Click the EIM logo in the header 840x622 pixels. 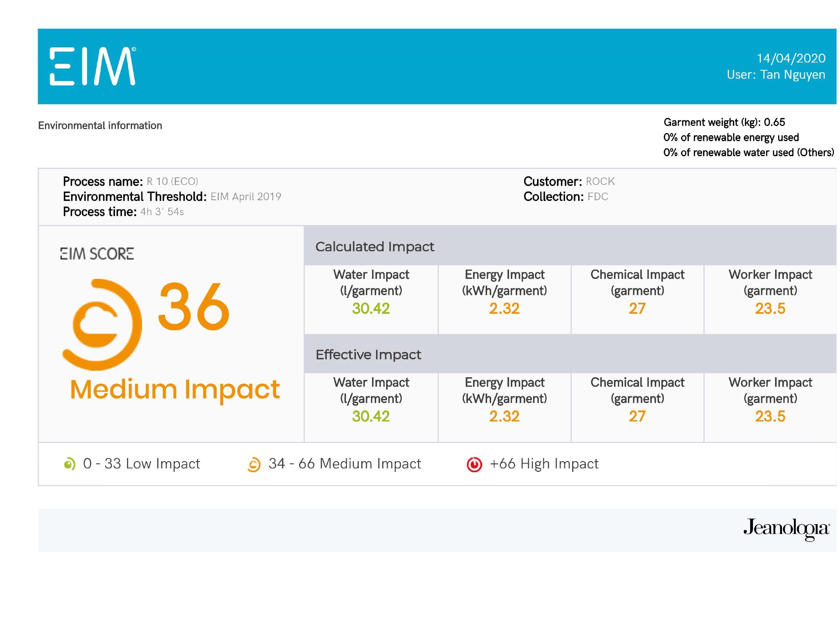(93, 67)
